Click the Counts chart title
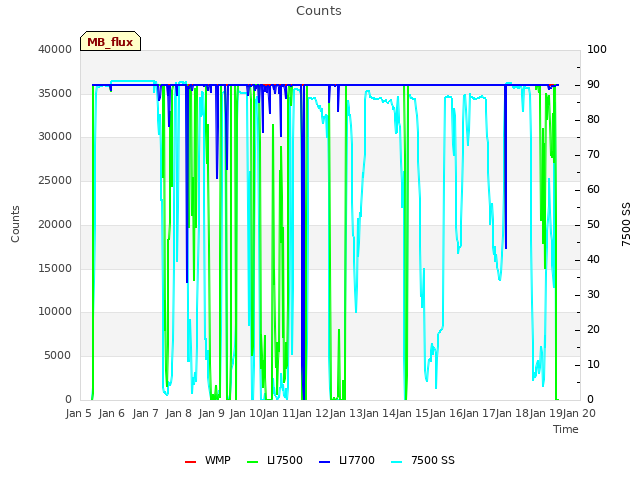 point(319,11)
